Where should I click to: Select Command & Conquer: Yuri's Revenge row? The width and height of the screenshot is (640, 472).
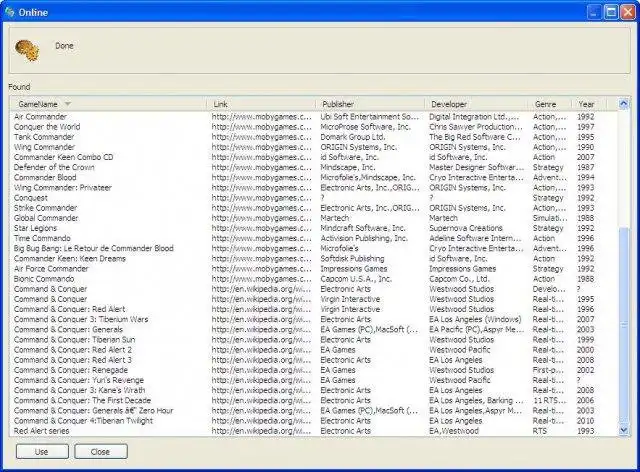(x=313, y=381)
